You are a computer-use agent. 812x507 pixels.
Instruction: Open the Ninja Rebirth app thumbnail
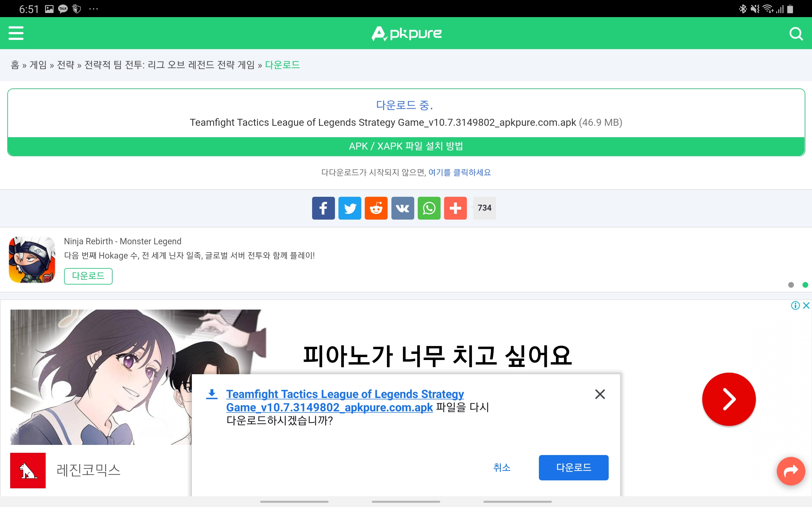pyautogui.click(x=32, y=260)
